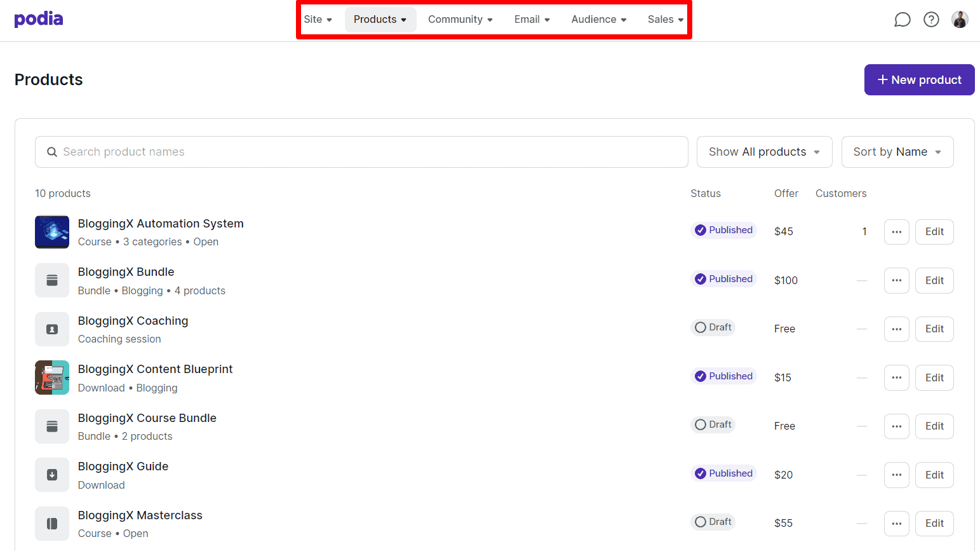The image size is (980, 551).
Task: Click Draft status of BloggingX Course Bundle
Action: point(713,425)
